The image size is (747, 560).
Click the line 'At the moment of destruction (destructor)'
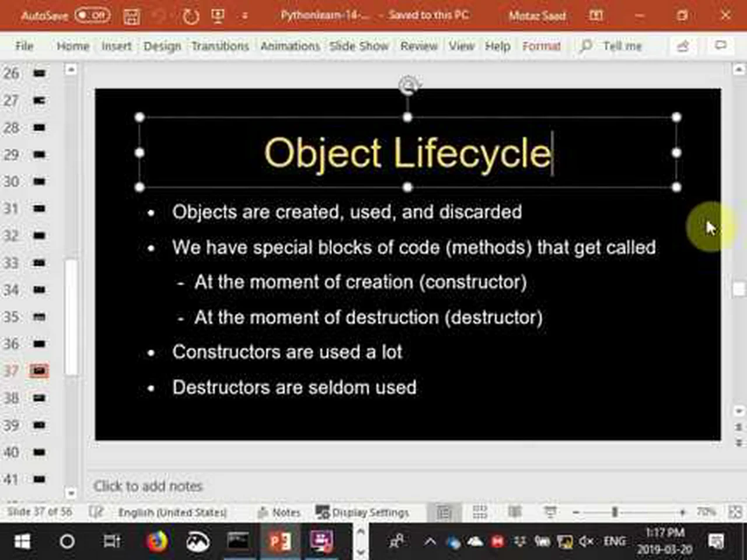point(368,317)
